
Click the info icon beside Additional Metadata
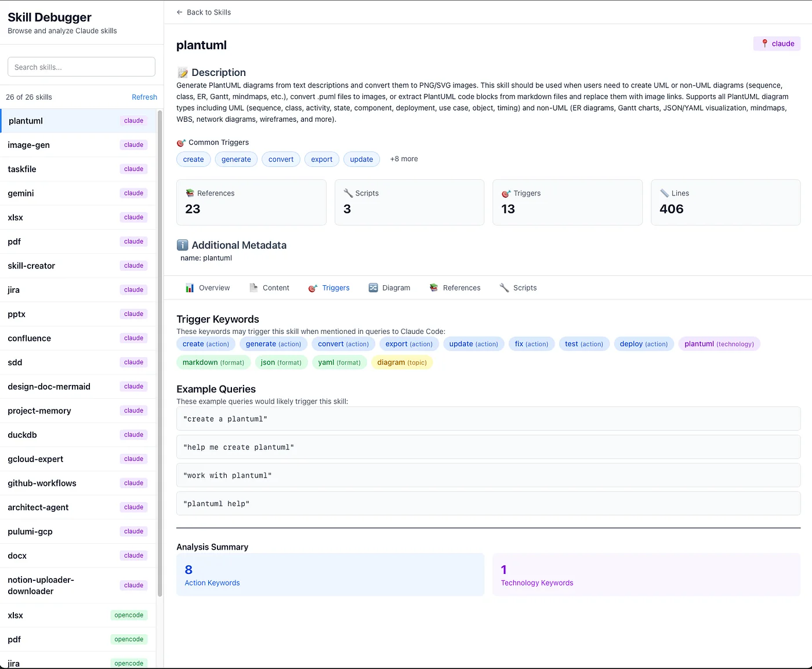[x=182, y=245]
